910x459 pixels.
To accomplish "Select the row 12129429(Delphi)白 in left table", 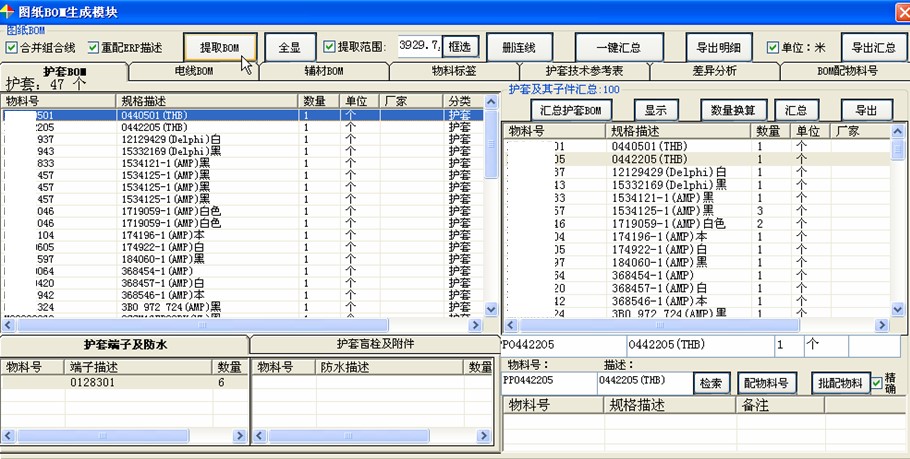I will (x=170, y=138).
